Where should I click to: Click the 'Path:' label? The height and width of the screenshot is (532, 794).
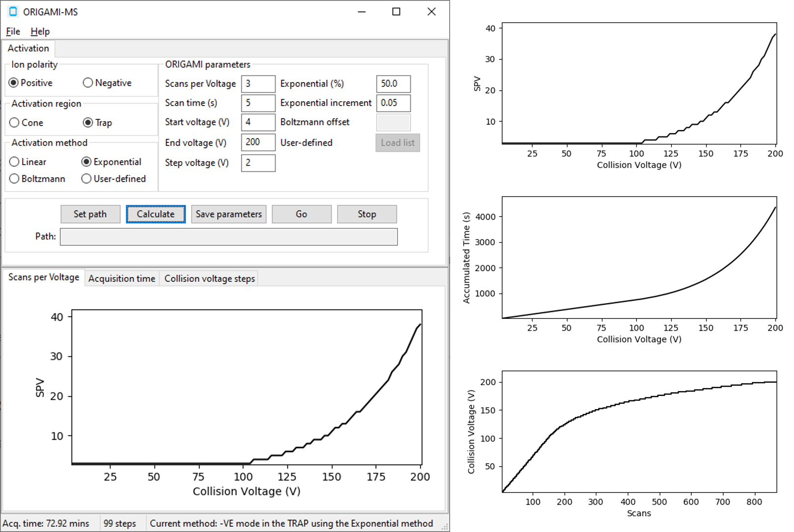click(45, 236)
